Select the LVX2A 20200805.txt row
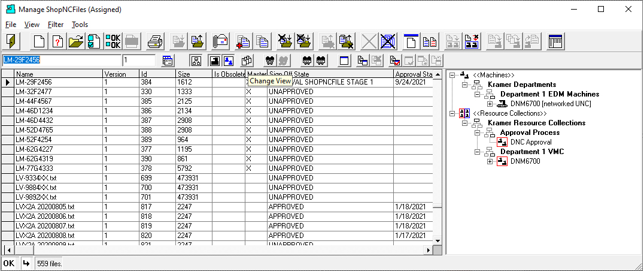The width and height of the screenshot is (644, 271). pyautogui.click(x=217, y=206)
